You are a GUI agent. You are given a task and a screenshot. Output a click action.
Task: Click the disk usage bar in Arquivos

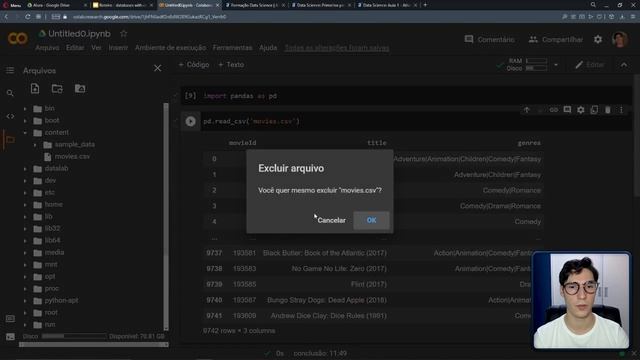[74, 336]
